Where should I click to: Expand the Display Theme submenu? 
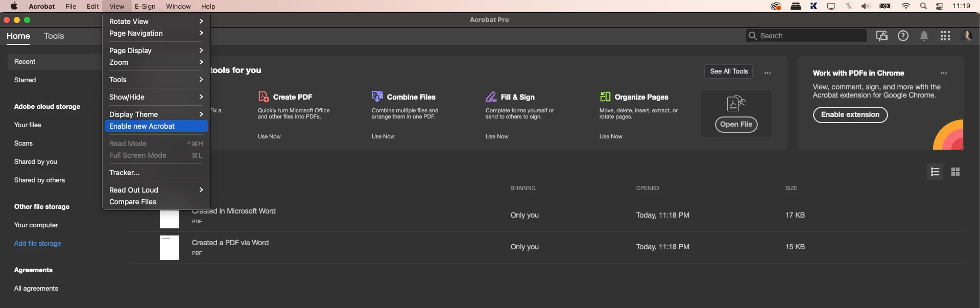pyautogui.click(x=156, y=114)
